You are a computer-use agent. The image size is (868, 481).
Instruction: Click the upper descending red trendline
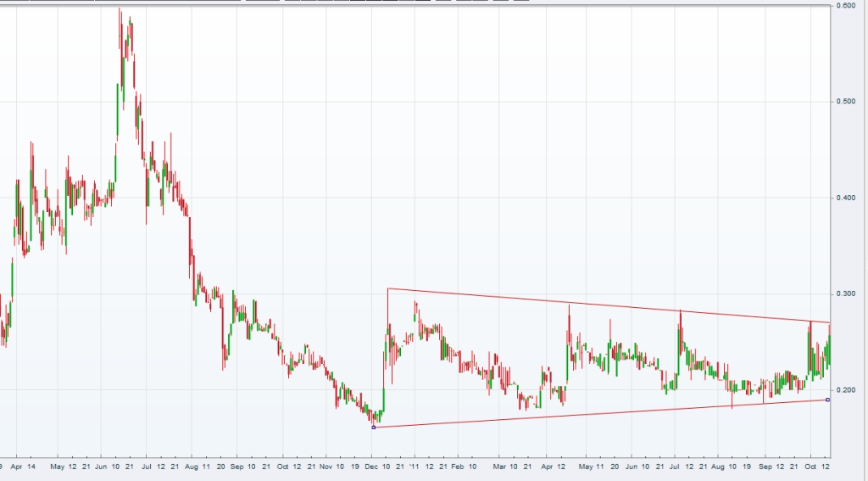tap(609, 305)
